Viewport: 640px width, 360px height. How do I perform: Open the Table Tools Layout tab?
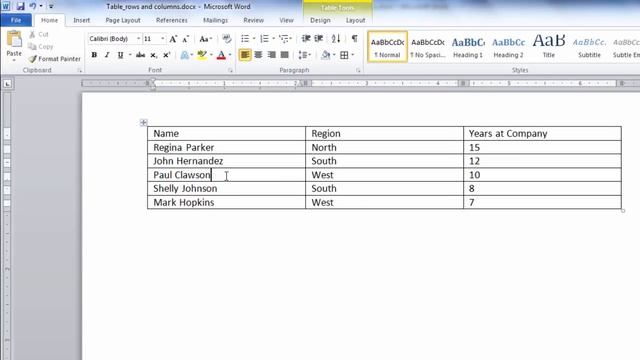[356, 20]
